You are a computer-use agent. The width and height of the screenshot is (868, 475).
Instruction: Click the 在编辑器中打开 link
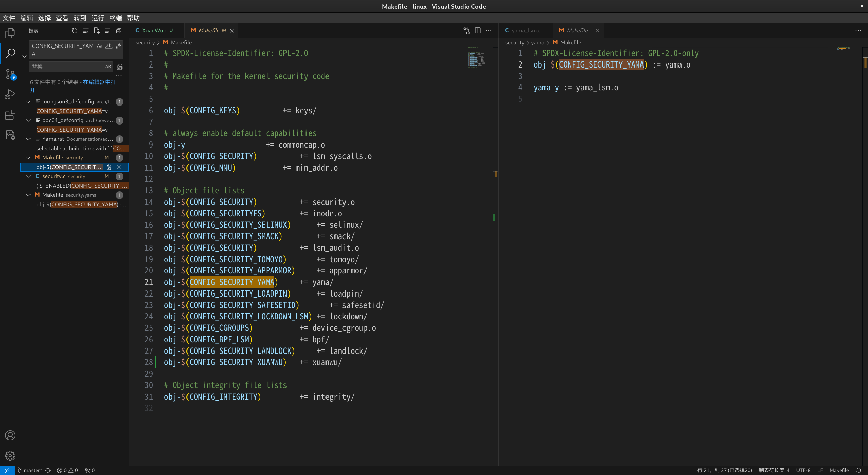pyautogui.click(x=100, y=82)
